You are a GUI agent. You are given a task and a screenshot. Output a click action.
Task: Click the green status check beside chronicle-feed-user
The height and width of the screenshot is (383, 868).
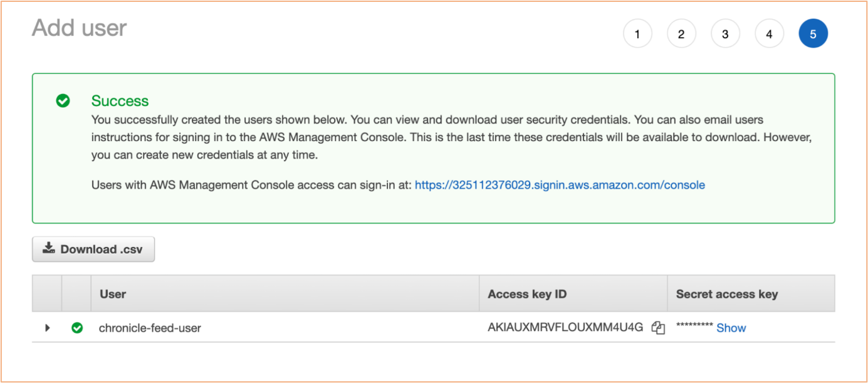[x=77, y=328]
